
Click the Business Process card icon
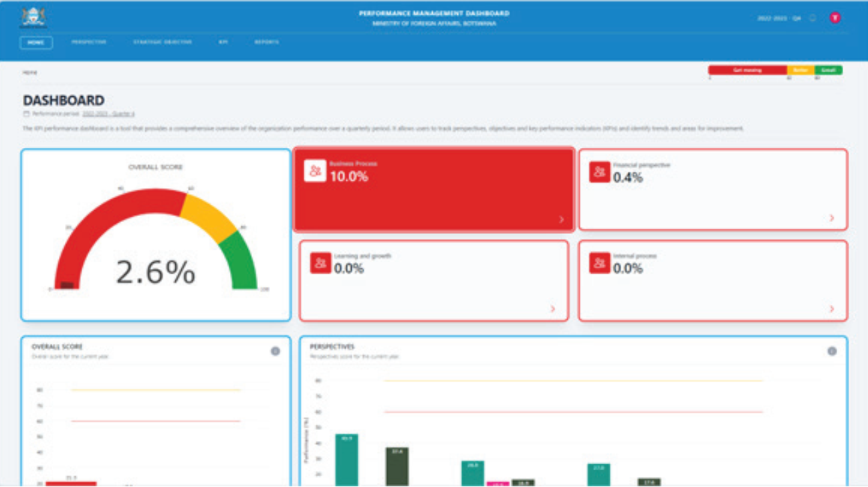click(315, 171)
